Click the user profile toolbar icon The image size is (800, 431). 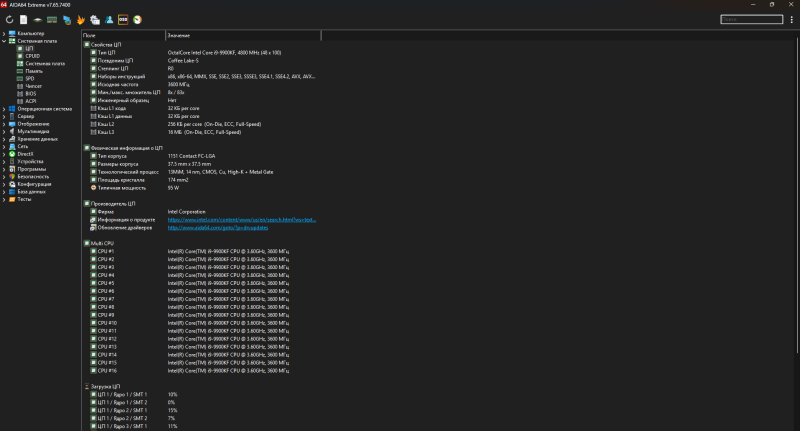(108, 19)
